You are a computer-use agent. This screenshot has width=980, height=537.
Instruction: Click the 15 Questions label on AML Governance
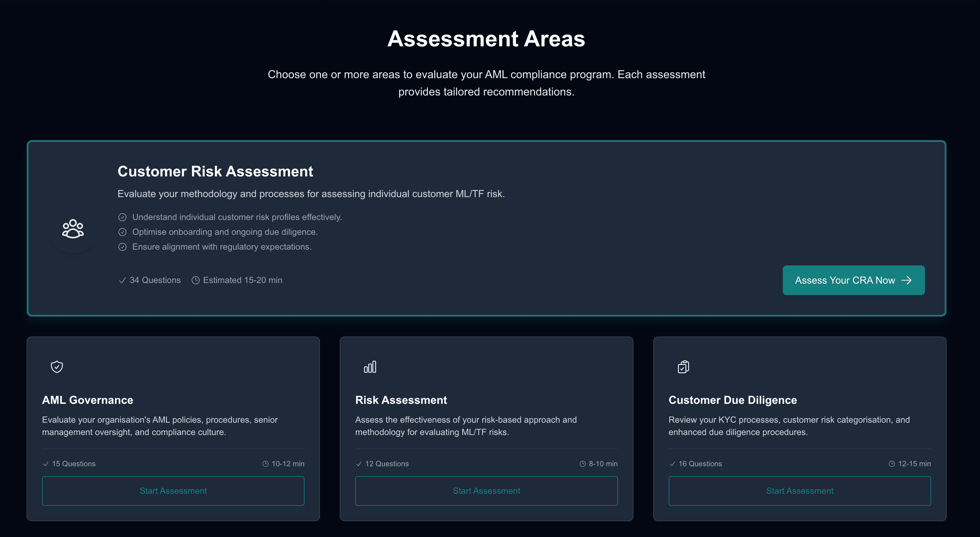point(74,463)
